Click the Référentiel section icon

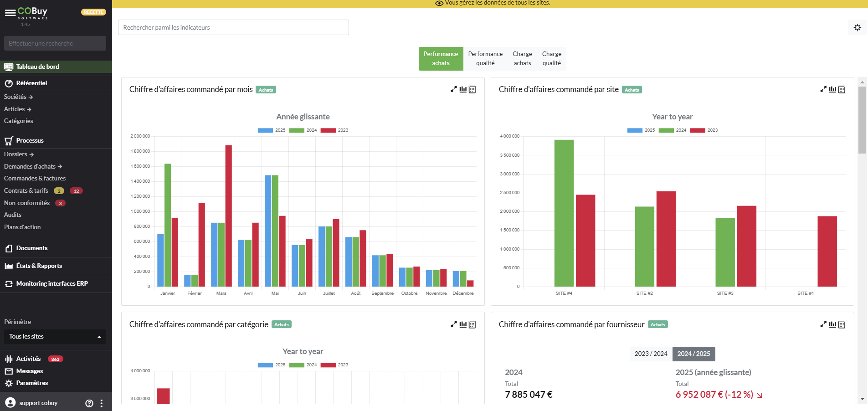click(9, 83)
